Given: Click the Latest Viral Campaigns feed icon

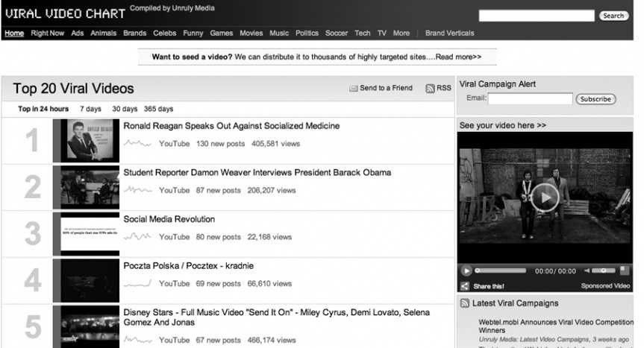Looking at the screenshot, I should coord(464,303).
